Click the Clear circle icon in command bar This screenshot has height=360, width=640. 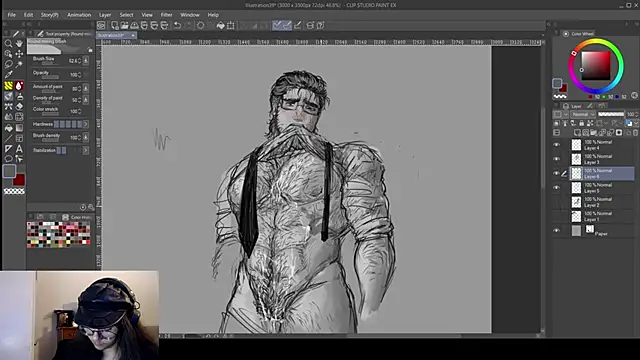[201, 25]
